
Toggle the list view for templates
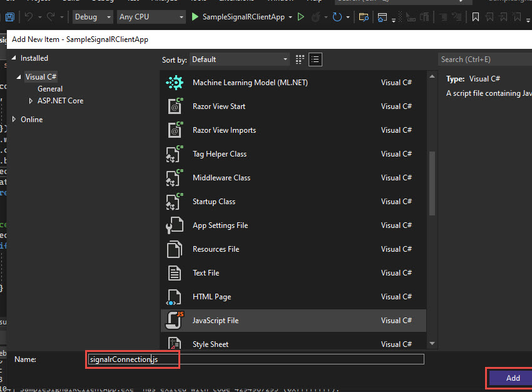click(315, 59)
